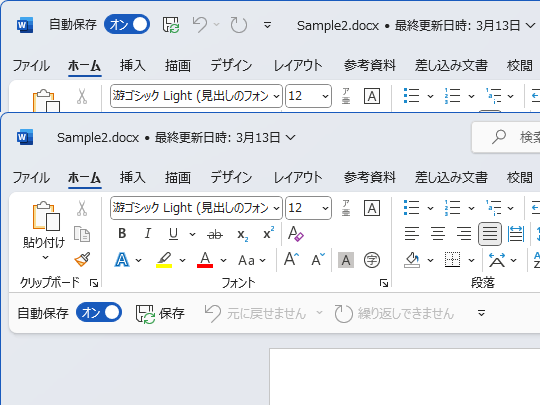Switch to 描画 tab in front window
Viewport: 540px width, 405px height.
(178, 178)
